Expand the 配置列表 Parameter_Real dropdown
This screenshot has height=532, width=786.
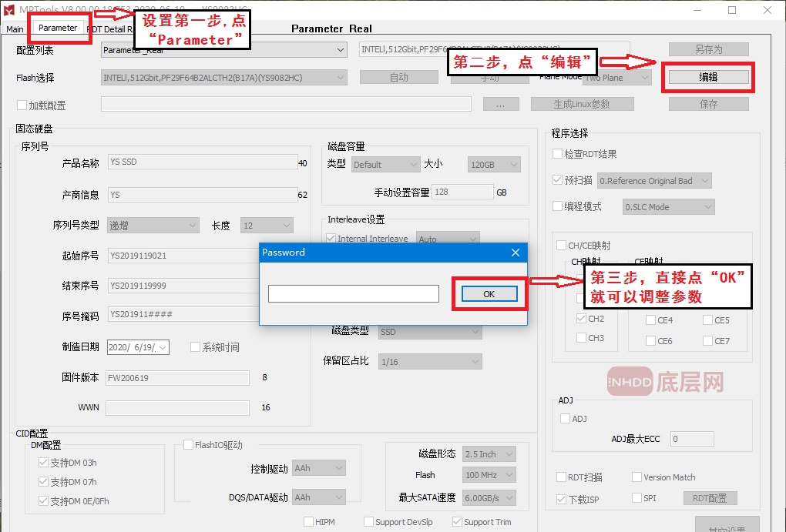pyautogui.click(x=340, y=50)
